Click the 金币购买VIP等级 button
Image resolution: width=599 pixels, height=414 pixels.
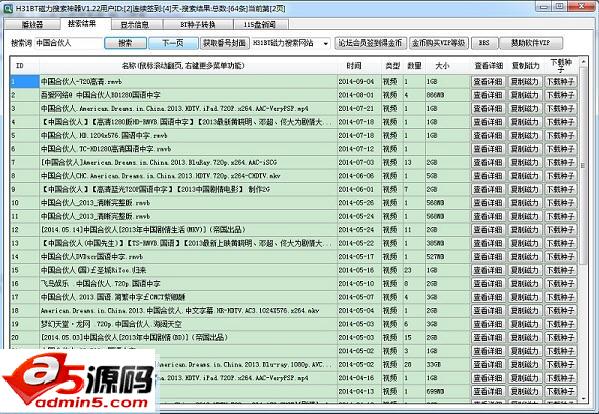[439, 43]
